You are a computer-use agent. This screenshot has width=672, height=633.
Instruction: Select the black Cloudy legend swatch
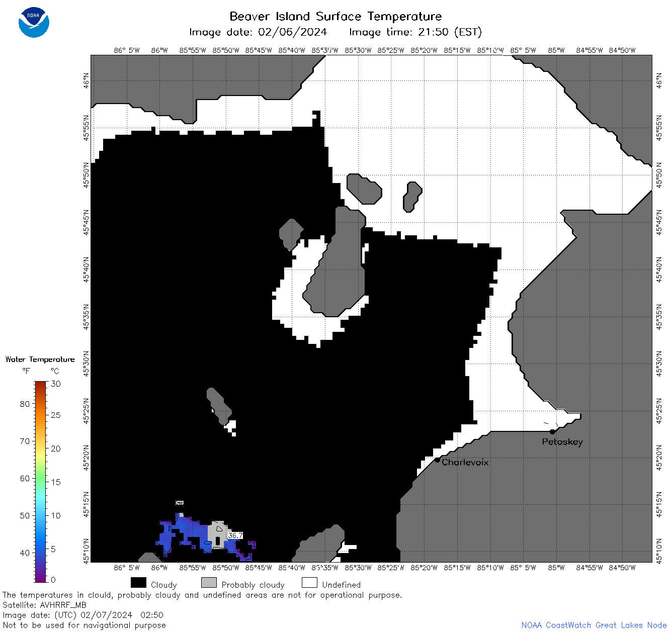tap(138, 583)
